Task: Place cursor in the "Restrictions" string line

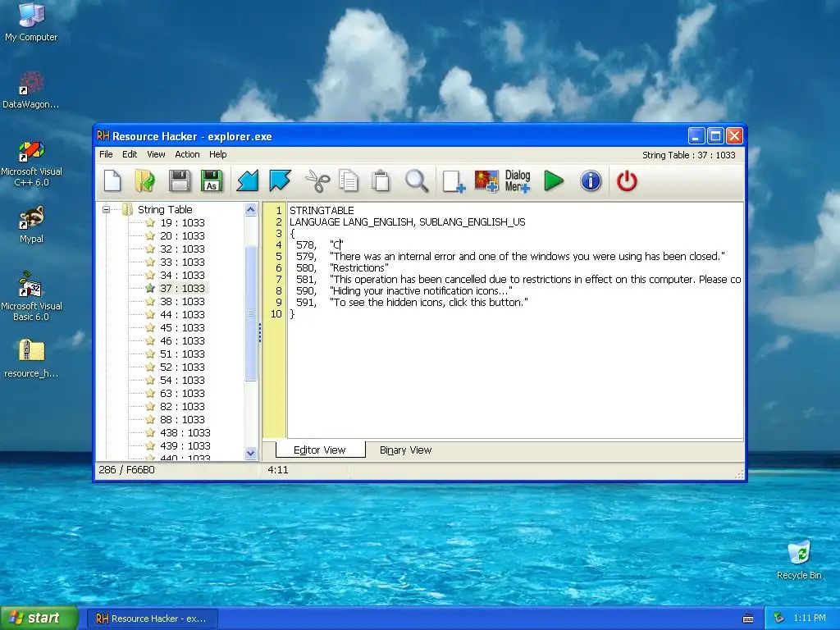Action: click(x=359, y=268)
